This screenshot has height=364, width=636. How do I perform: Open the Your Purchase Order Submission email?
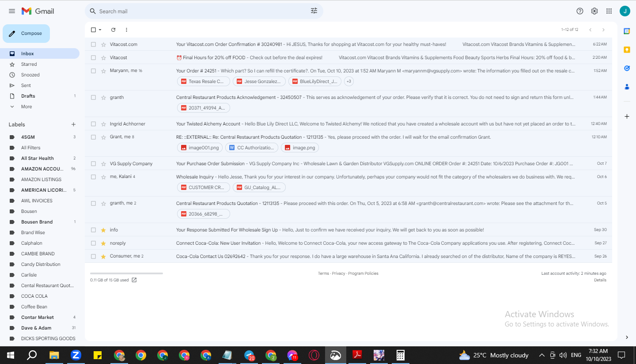(348, 163)
